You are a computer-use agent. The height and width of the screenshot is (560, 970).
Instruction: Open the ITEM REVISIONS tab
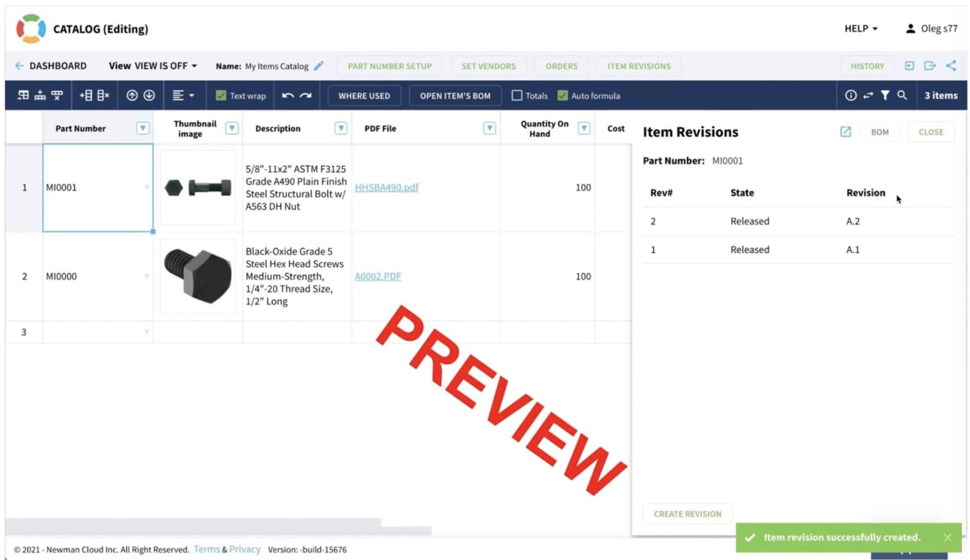pyautogui.click(x=638, y=66)
